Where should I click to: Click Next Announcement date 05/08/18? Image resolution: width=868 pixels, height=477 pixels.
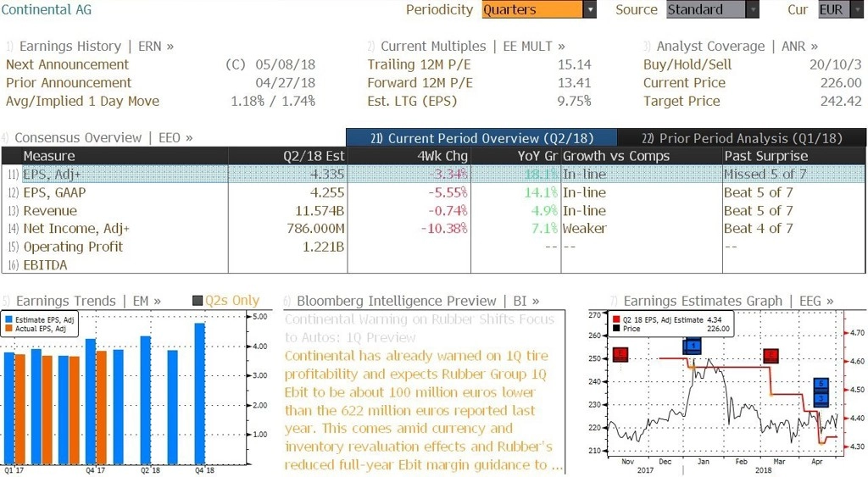tap(285, 64)
